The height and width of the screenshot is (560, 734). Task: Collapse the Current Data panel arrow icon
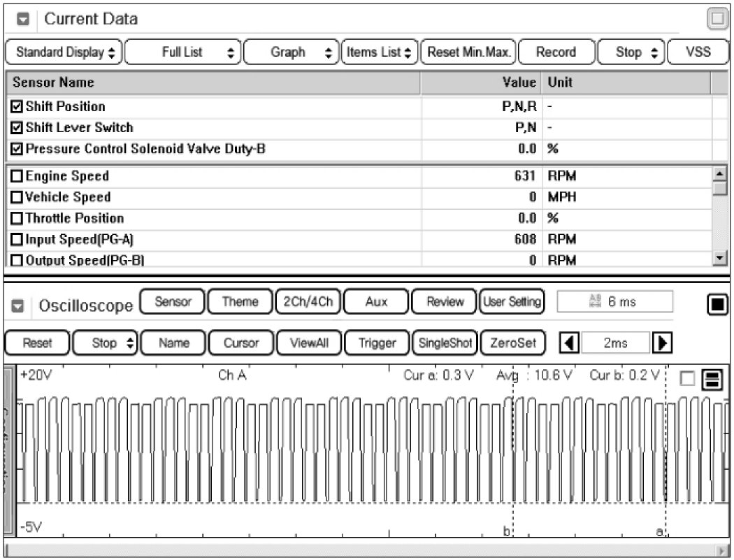(x=23, y=20)
